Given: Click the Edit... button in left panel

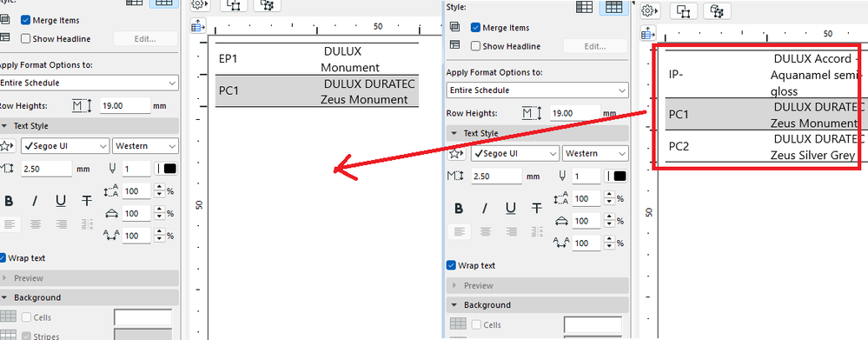Looking at the screenshot, I should click(x=146, y=39).
